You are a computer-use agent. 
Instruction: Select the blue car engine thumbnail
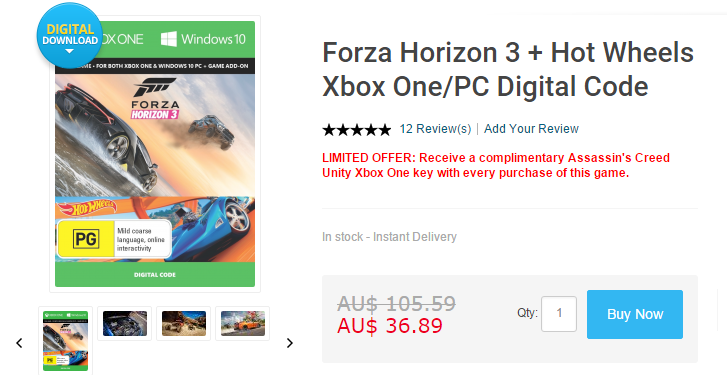[x=125, y=324]
